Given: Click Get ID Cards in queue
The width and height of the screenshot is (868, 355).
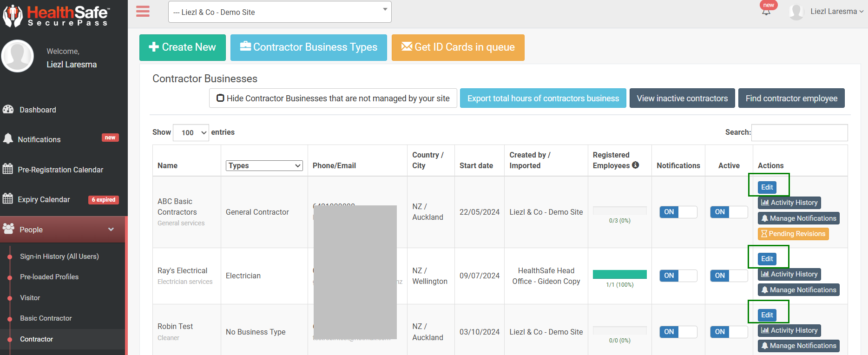Looking at the screenshot, I should (458, 47).
